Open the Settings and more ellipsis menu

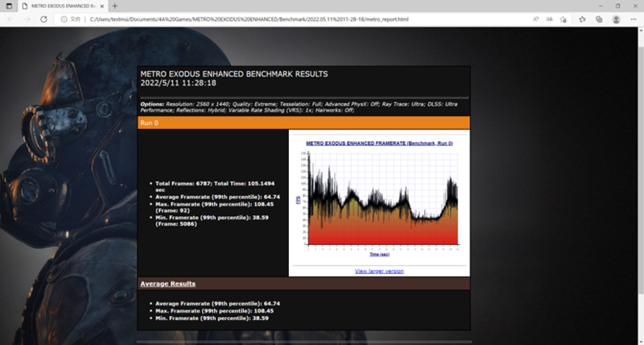pos(633,19)
